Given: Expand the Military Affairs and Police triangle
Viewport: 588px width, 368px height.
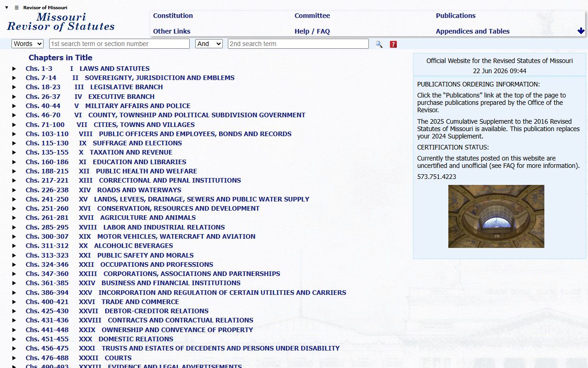Looking at the screenshot, I should [x=14, y=106].
